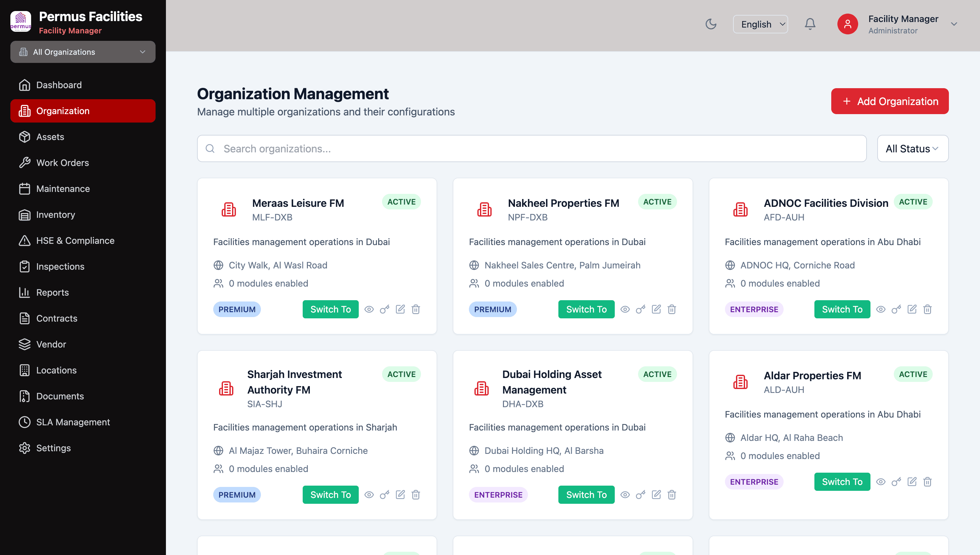Image resolution: width=980 pixels, height=555 pixels.
Task: Switch to Dubai Holding Asset Management
Action: coord(586,494)
